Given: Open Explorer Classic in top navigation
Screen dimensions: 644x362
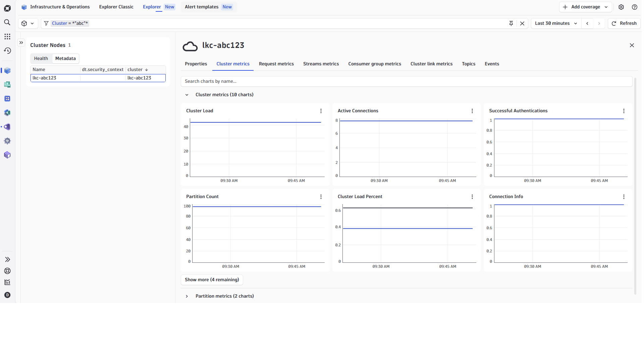Looking at the screenshot, I should (116, 7).
